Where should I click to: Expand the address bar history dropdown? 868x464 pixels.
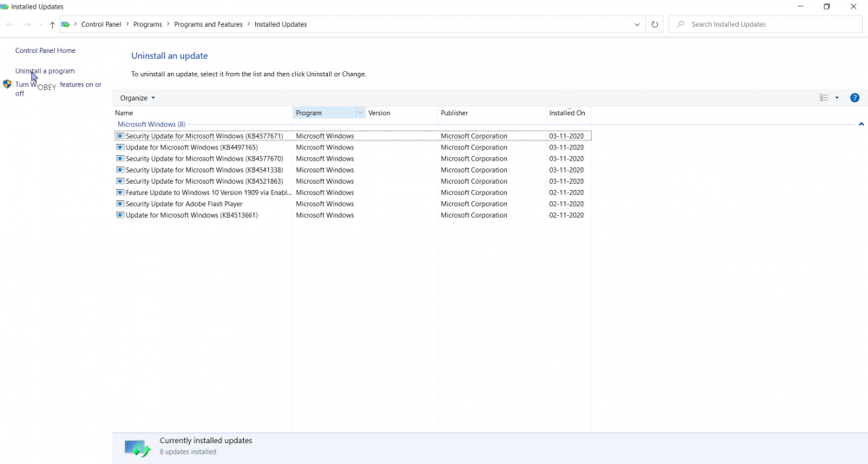637,24
